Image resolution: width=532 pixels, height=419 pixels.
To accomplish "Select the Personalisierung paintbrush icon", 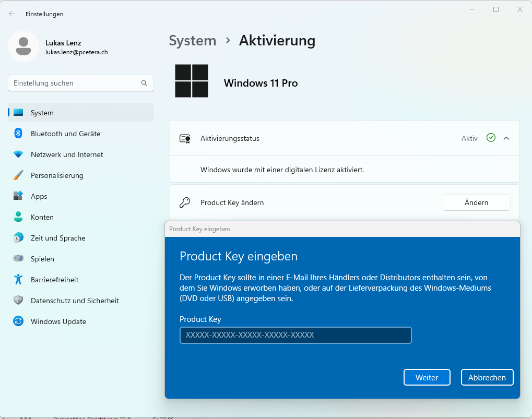I will pos(18,175).
